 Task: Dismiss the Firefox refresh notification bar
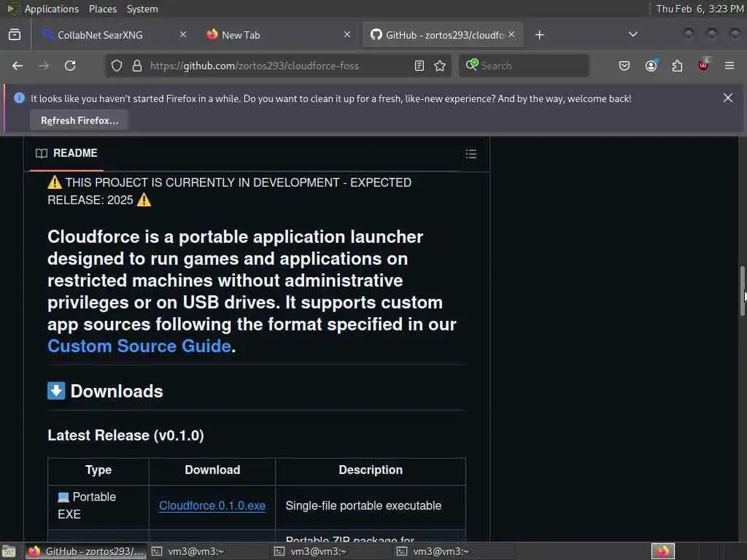point(728,98)
